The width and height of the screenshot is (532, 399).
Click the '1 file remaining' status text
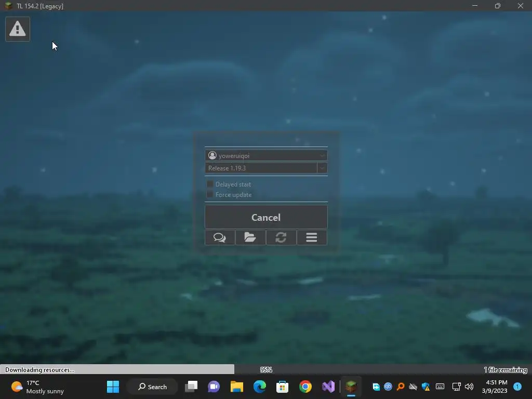click(505, 370)
